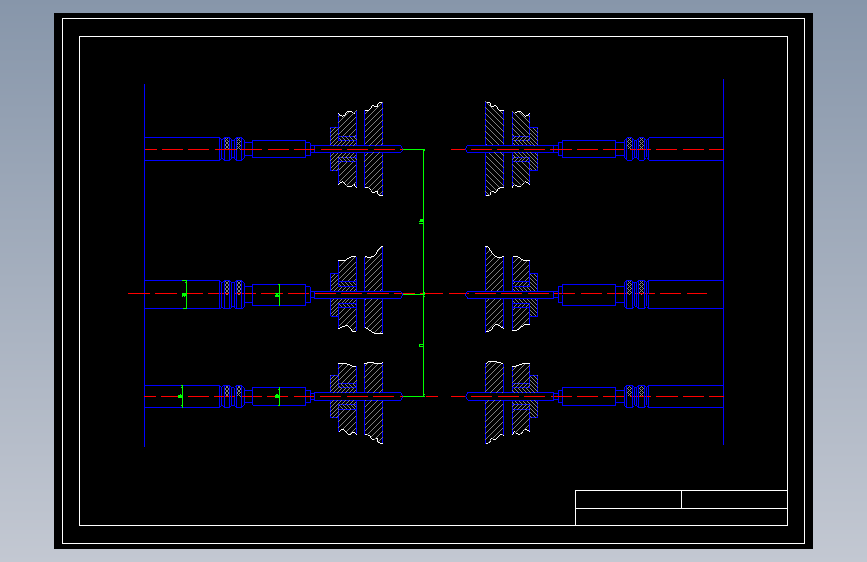Click the top-left cell of the title block
Image resolution: width=867 pixels, height=562 pixels.
click(x=628, y=499)
